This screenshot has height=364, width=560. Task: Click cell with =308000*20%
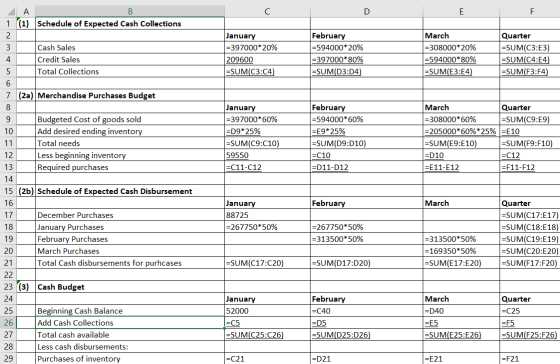[x=461, y=48]
